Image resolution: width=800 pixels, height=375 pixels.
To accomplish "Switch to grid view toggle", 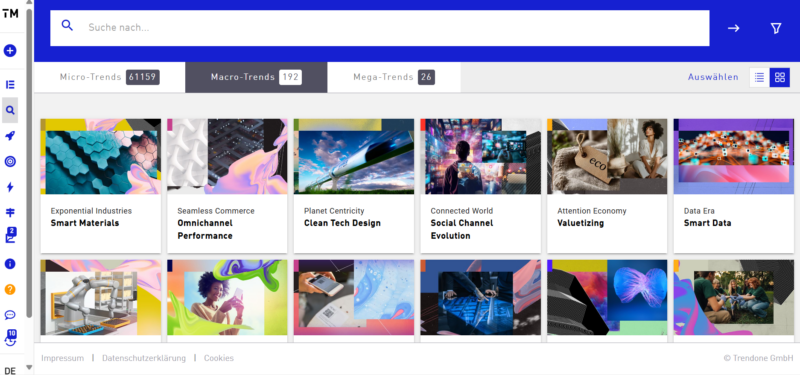I will (x=780, y=78).
